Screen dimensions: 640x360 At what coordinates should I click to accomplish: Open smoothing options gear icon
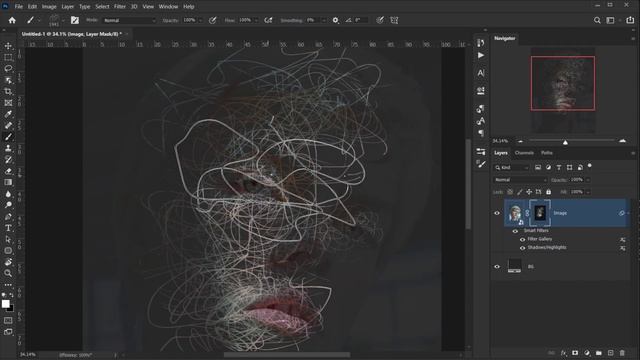335,20
